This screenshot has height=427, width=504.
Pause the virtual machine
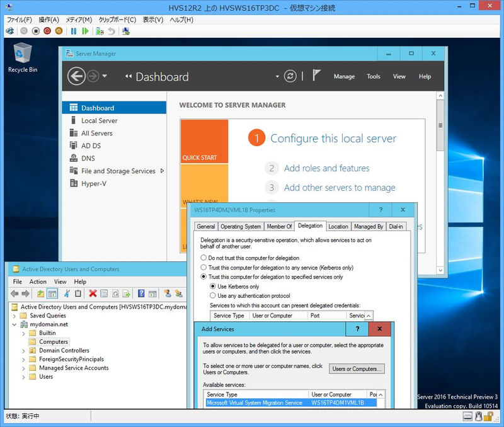tap(74, 31)
